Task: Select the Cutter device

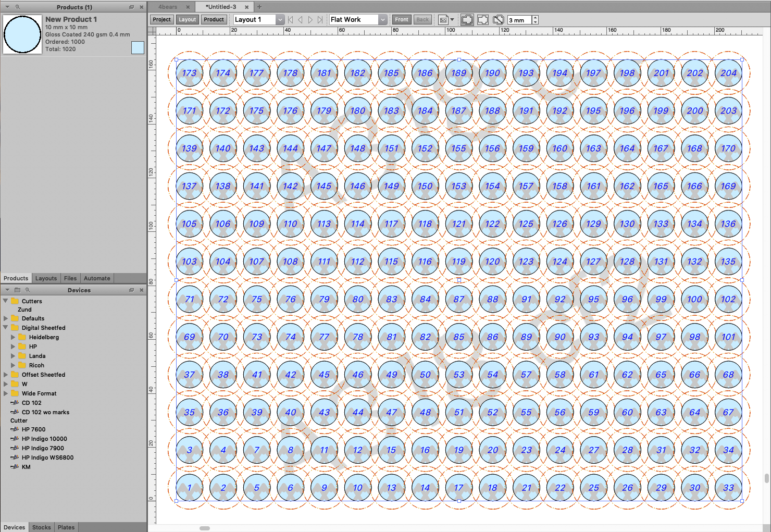Action: click(19, 420)
